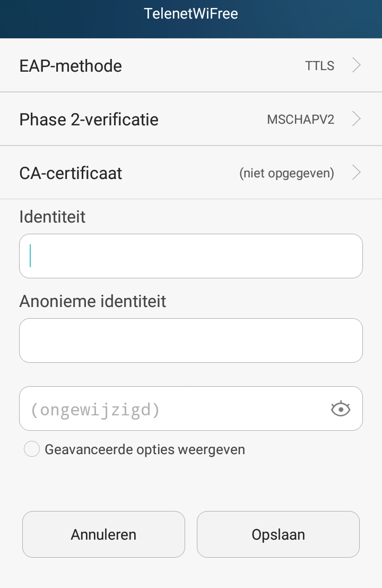Click the 'Identiteit' field label

tap(53, 217)
